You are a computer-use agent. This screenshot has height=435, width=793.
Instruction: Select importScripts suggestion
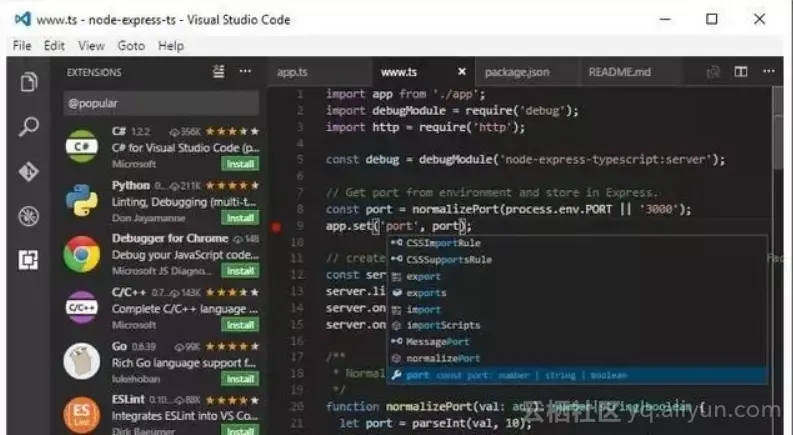[577, 325]
